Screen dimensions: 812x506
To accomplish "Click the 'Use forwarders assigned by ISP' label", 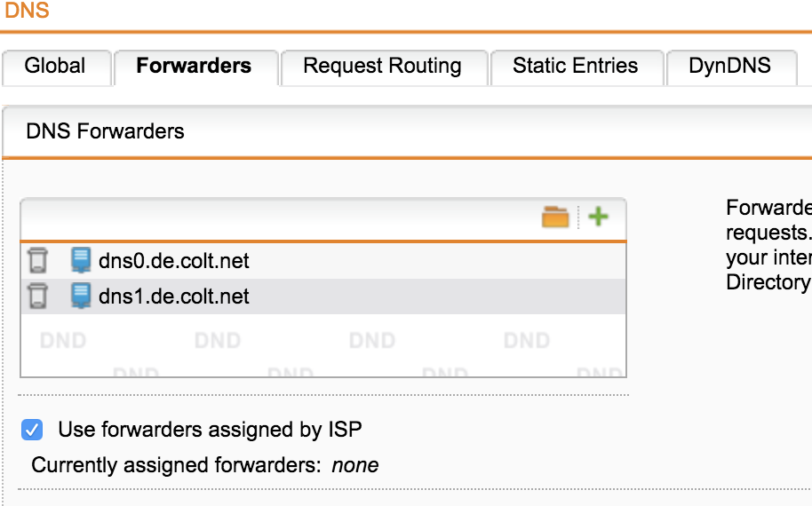I will 210,430.
